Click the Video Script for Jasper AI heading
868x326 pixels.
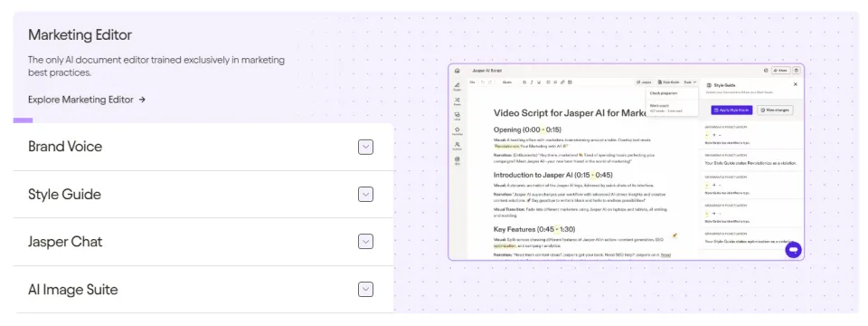tap(571, 113)
